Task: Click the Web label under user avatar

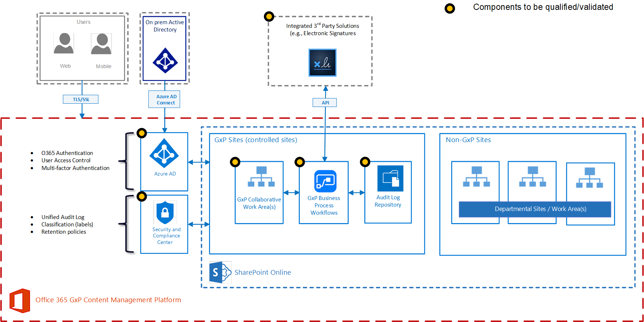Action: click(x=65, y=66)
